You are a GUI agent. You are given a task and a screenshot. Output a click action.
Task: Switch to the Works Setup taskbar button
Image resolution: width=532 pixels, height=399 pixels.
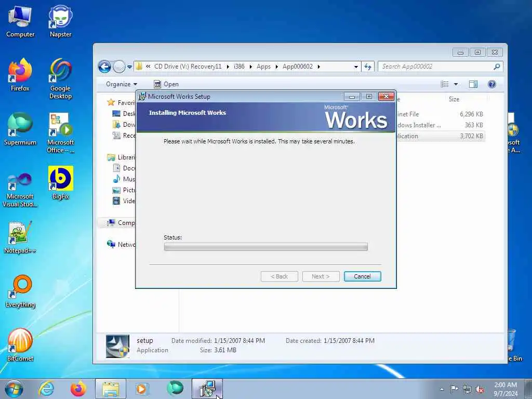[207, 389]
